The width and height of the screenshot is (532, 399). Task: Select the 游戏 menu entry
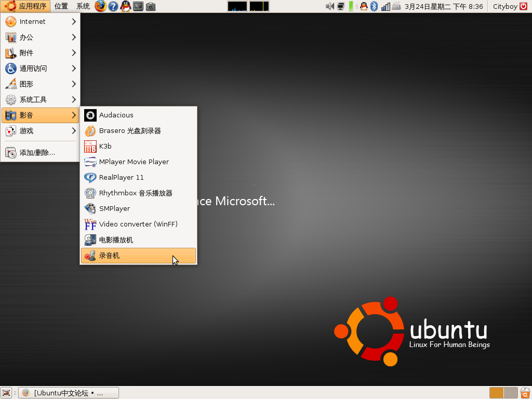(41, 131)
